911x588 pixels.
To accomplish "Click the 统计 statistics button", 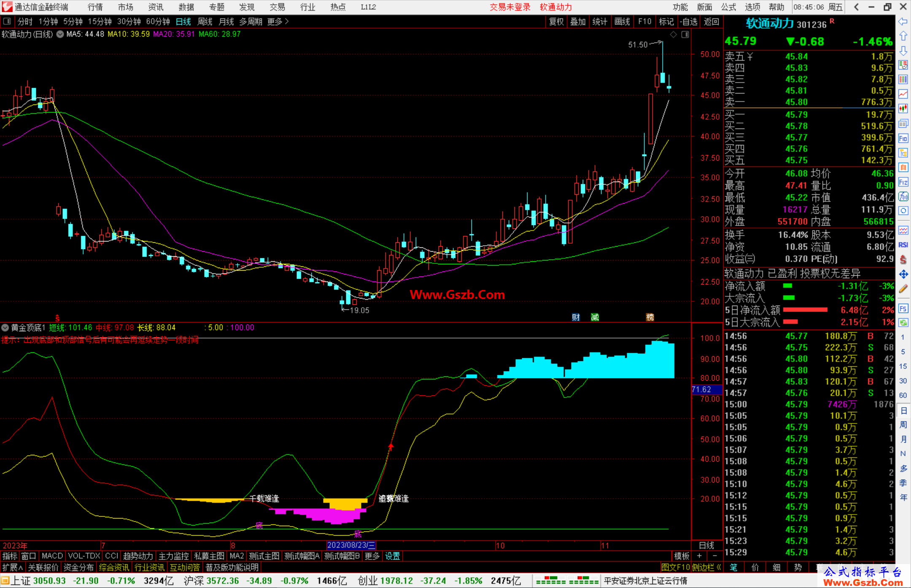I will [x=600, y=21].
